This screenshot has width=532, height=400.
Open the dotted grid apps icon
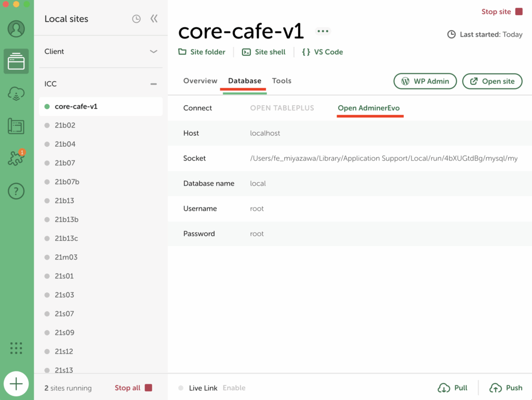coord(16,348)
